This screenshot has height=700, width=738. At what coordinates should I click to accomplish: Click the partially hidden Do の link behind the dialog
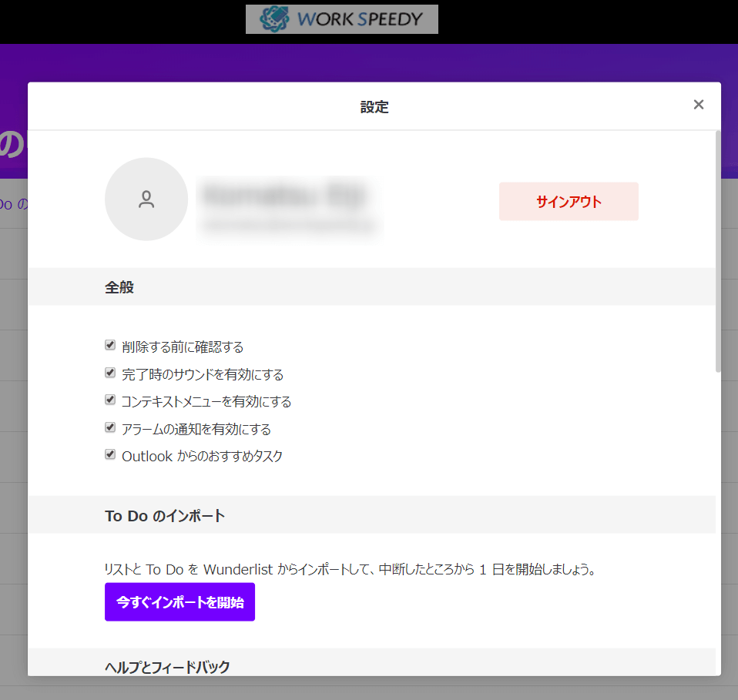[14, 204]
